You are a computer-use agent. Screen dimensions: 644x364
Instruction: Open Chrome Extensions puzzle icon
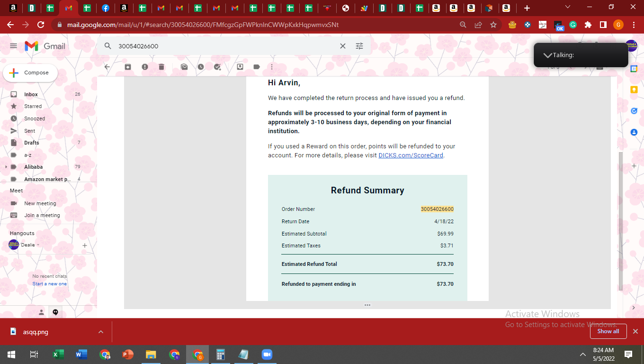[588, 25]
